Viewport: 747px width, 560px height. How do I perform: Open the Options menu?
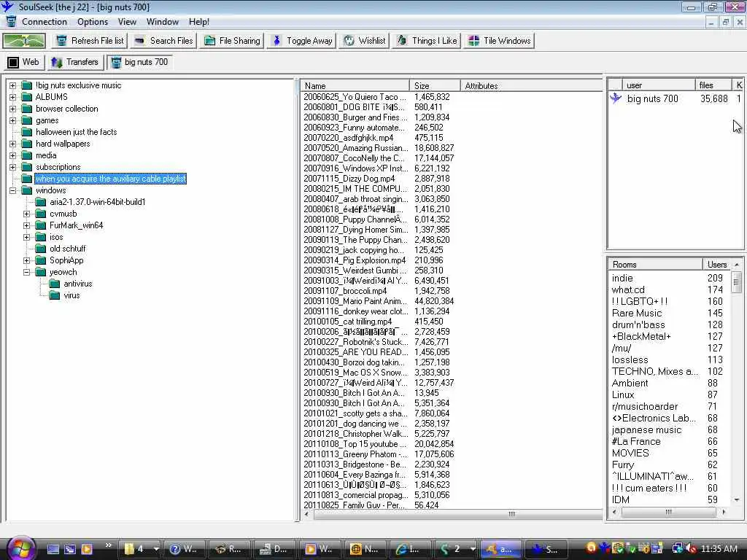93,22
